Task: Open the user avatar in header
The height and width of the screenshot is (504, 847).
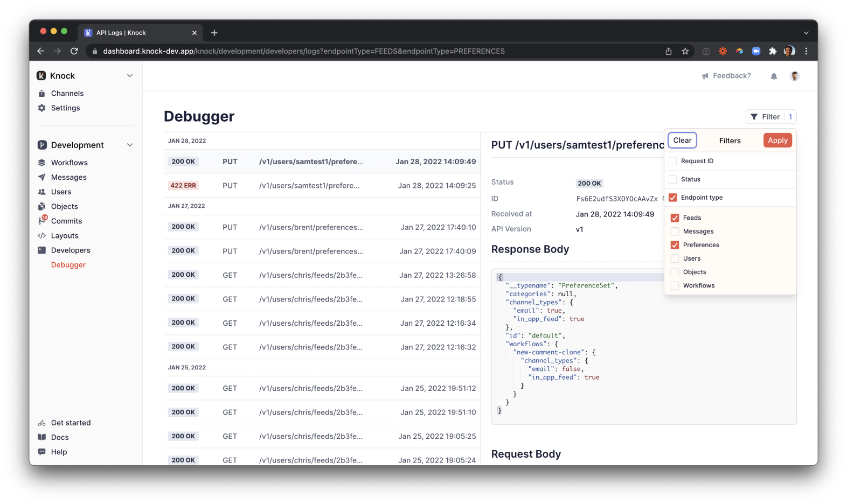Action: pos(795,76)
